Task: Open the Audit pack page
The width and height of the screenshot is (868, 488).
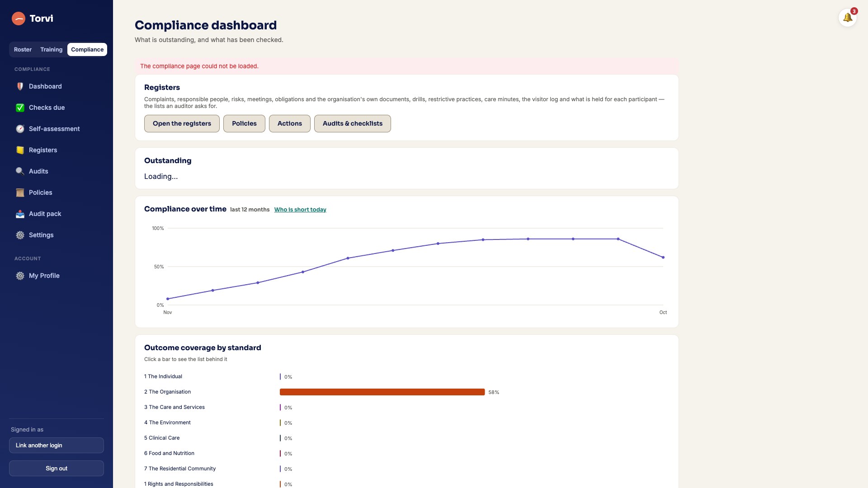Action: 57,214
